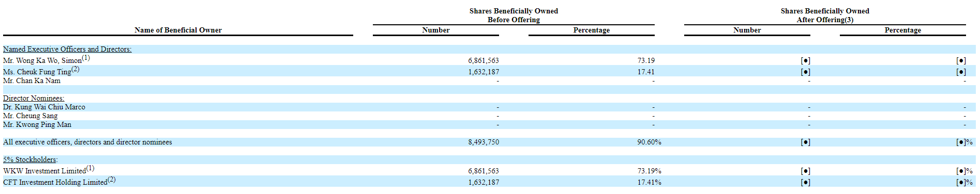This screenshot has height=194, width=980.
Task: Click 'CFT Investment Holding Limited' entry
Action: click(55, 182)
